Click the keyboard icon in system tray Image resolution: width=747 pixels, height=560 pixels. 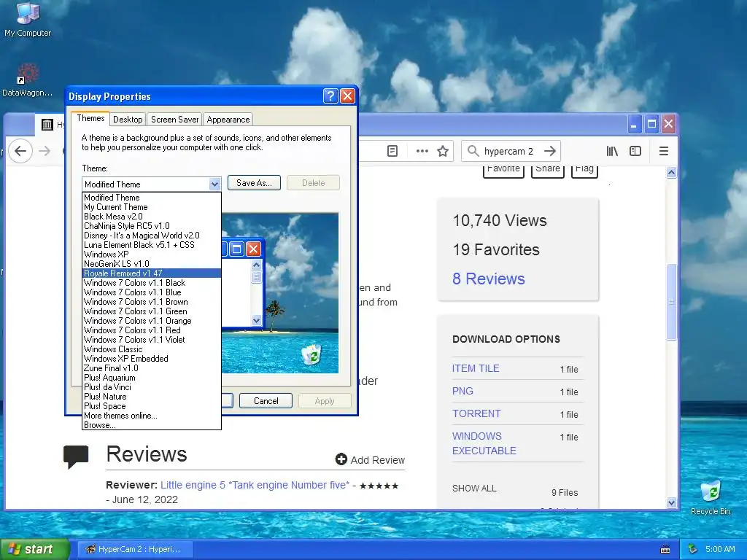click(x=665, y=550)
